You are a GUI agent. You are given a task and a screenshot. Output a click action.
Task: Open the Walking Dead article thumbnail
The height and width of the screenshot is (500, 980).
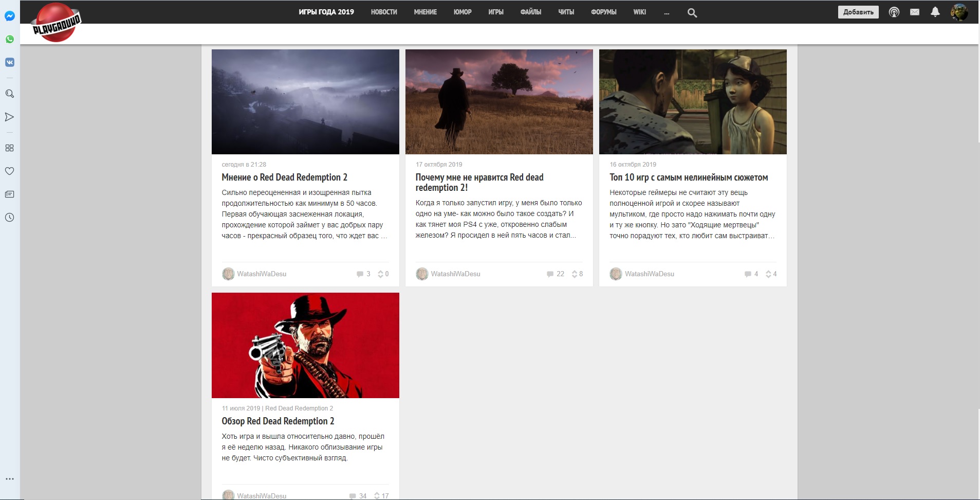[692, 102]
